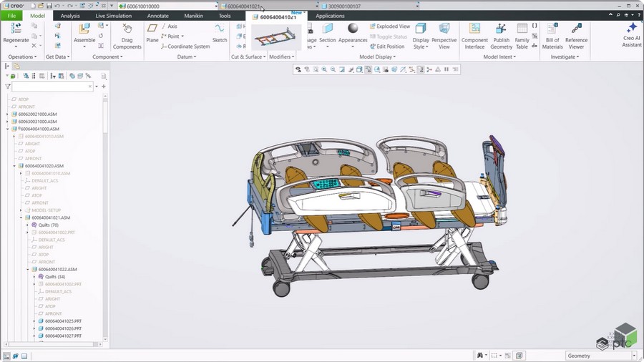Create a Coordinate System

click(185, 47)
